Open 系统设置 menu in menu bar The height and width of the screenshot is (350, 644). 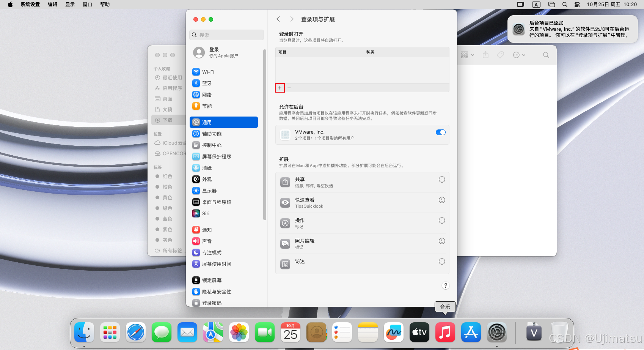click(30, 5)
